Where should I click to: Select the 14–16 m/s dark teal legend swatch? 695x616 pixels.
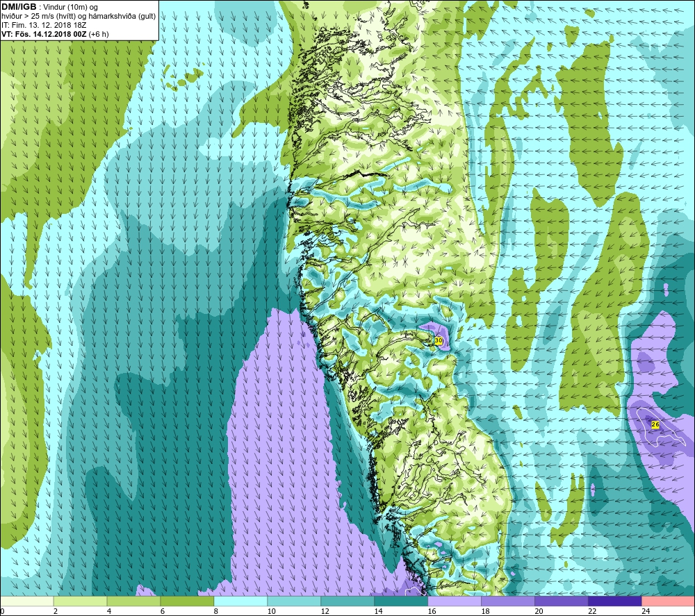401,601
